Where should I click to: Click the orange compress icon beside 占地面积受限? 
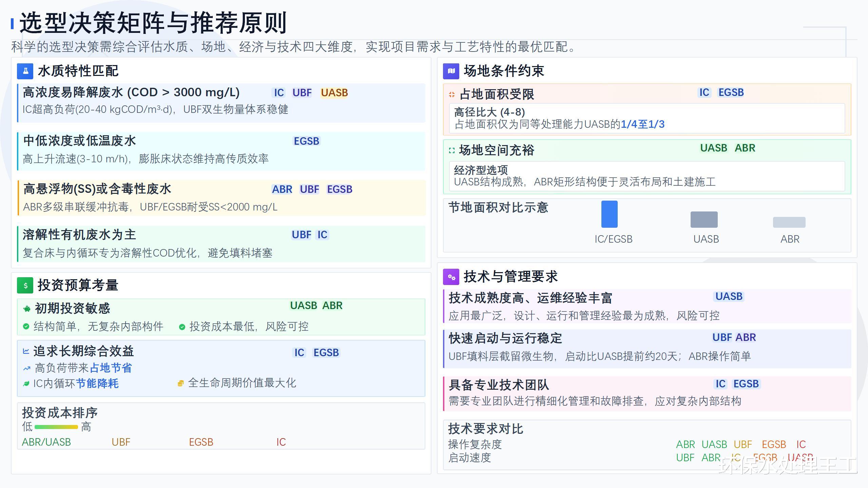coord(451,95)
